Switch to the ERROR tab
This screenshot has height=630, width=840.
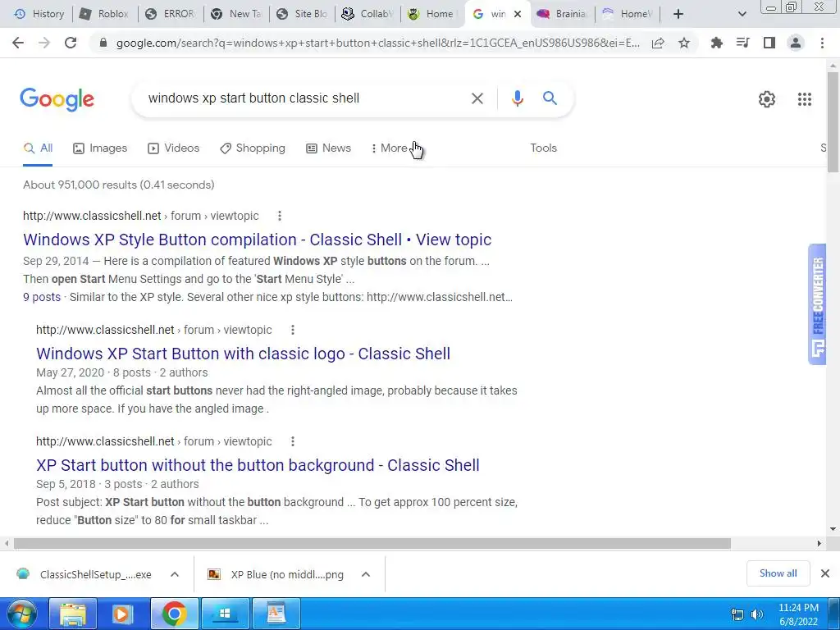(171, 14)
